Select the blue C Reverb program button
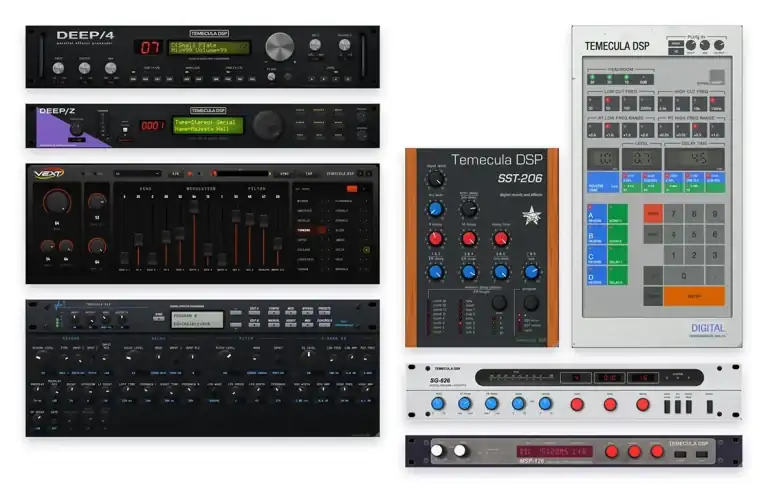 (x=597, y=256)
